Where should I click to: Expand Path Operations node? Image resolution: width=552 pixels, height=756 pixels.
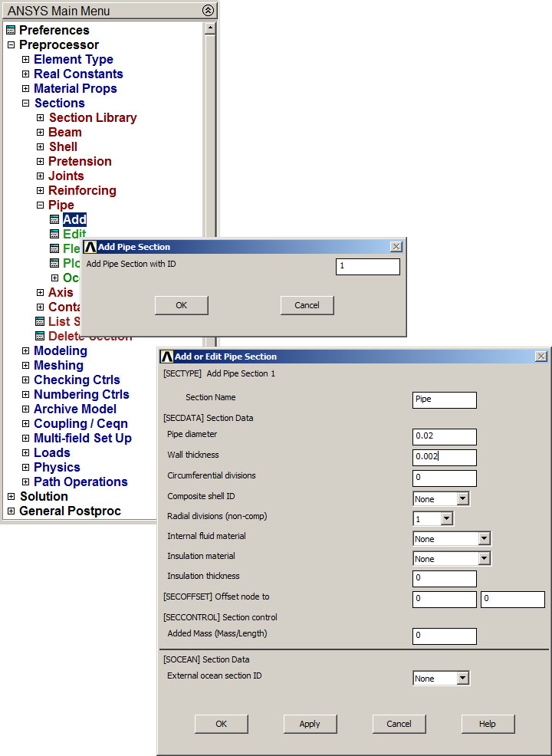pyautogui.click(x=25, y=482)
